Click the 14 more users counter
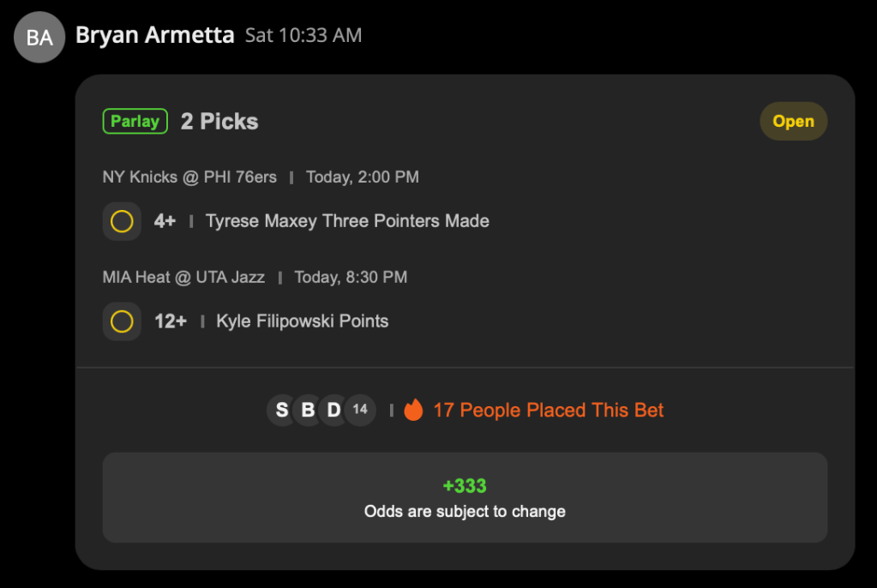Viewport: 877px width, 588px height. click(x=361, y=410)
